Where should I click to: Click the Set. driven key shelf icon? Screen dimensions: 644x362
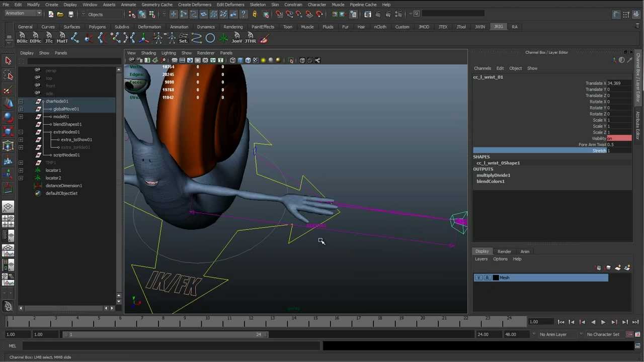(183, 38)
